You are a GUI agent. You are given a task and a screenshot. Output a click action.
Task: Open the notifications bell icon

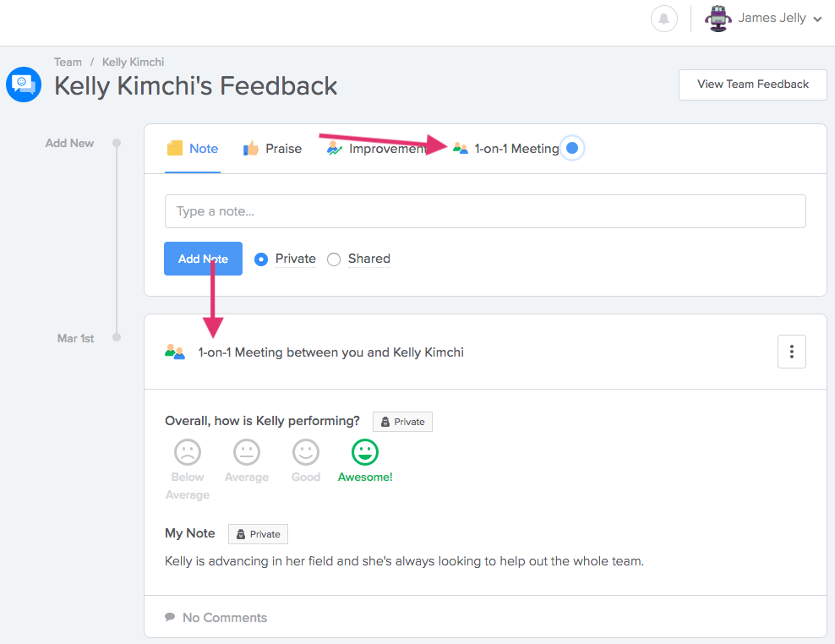[663, 19]
